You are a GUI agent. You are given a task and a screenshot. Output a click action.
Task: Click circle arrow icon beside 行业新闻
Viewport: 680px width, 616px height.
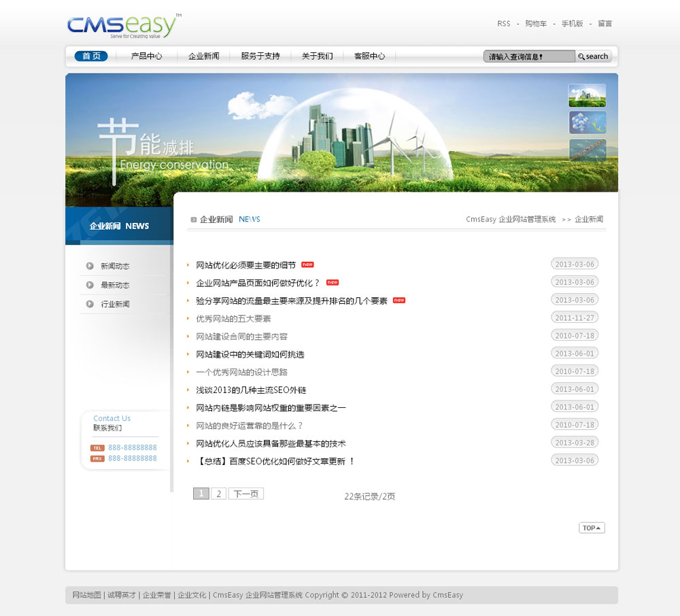90,304
